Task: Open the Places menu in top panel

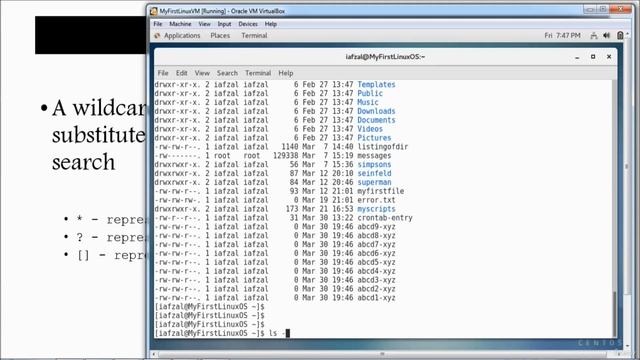Action: [220, 36]
